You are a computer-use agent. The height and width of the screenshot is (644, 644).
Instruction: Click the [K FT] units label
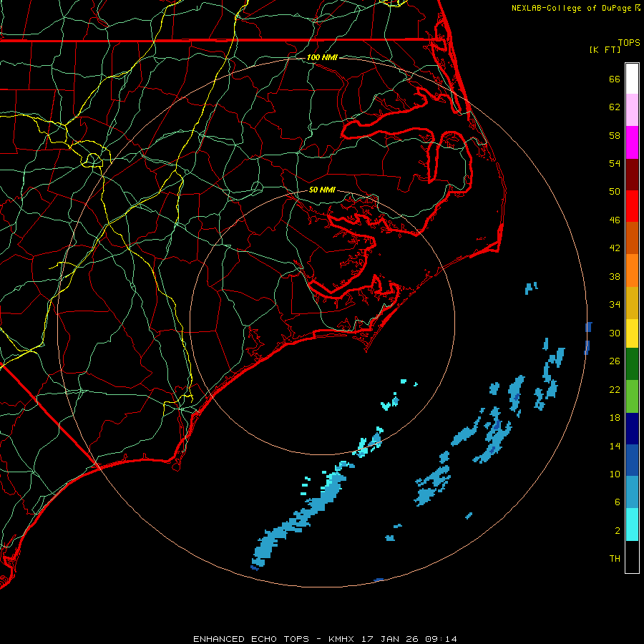click(x=605, y=49)
